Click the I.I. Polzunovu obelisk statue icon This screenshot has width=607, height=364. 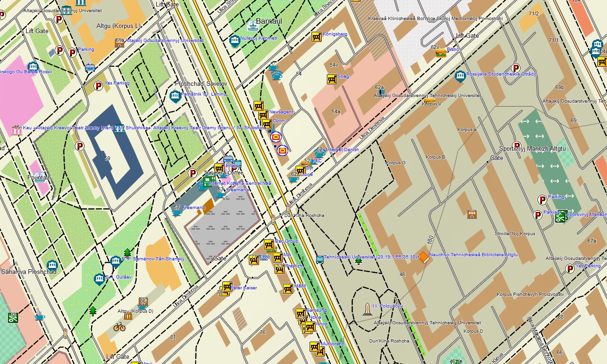[x=367, y=309]
